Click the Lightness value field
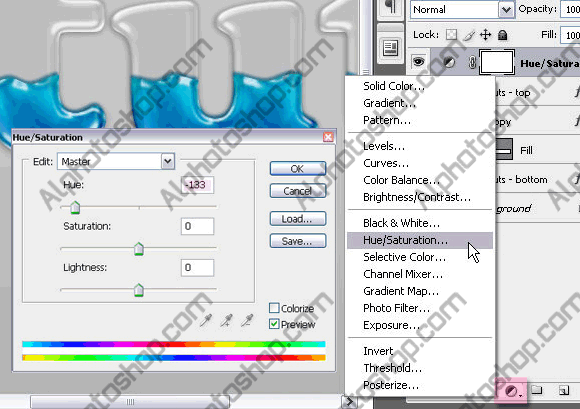Viewport: 580px width, 409px height. [x=198, y=268]
